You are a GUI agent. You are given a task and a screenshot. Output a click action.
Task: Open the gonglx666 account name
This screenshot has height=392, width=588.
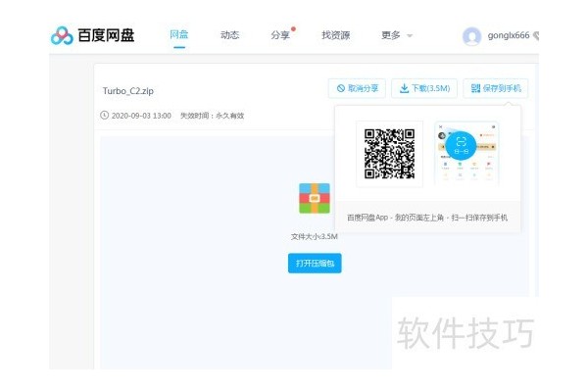click(x=509, y=35)
